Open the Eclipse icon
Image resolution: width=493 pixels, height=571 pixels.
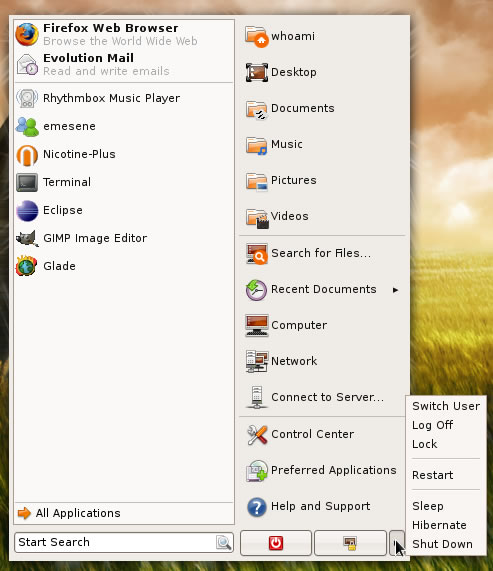(x=27, y=210)
